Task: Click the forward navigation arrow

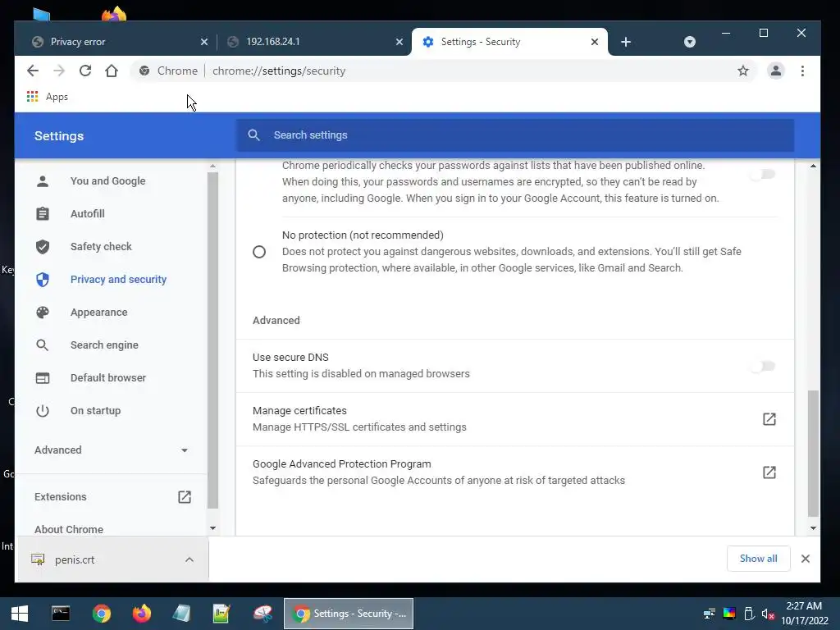Action: (59, 71)
